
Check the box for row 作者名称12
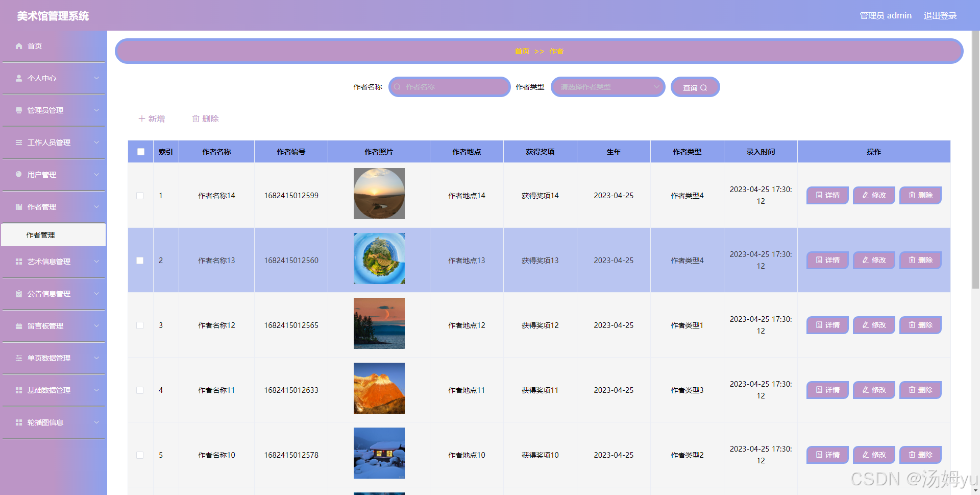140,325
